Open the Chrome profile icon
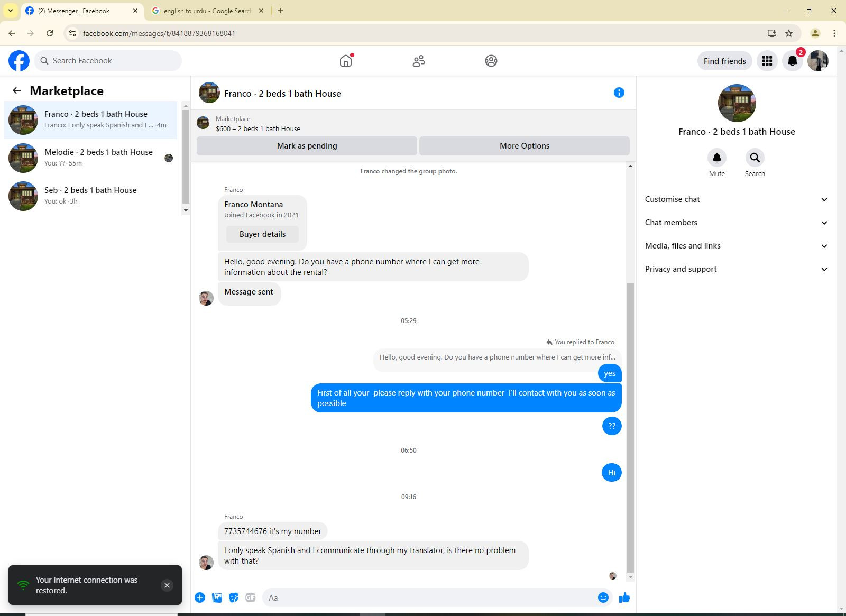 pyautogui.click(x=815, y=33)
